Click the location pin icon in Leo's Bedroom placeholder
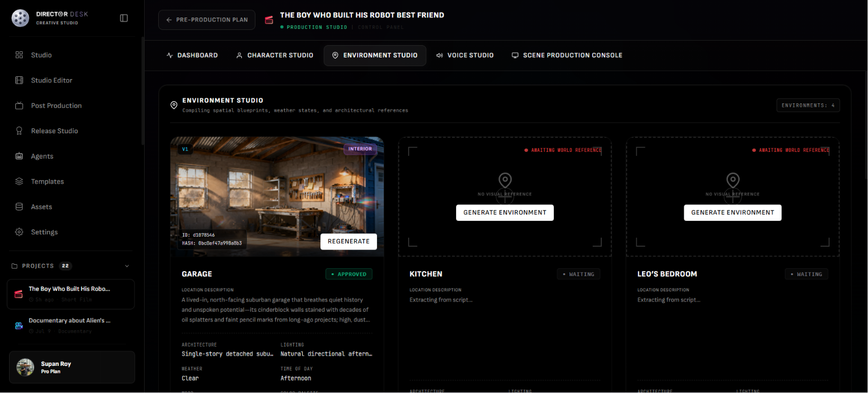The width and height of the screenshot is (868, 393). pos(732,181)
